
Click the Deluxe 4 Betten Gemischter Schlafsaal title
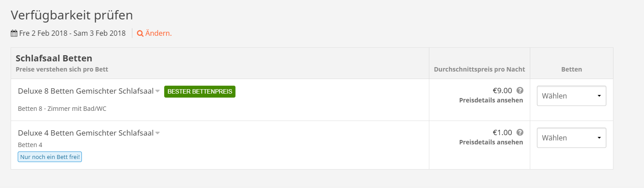pos(85,133)
